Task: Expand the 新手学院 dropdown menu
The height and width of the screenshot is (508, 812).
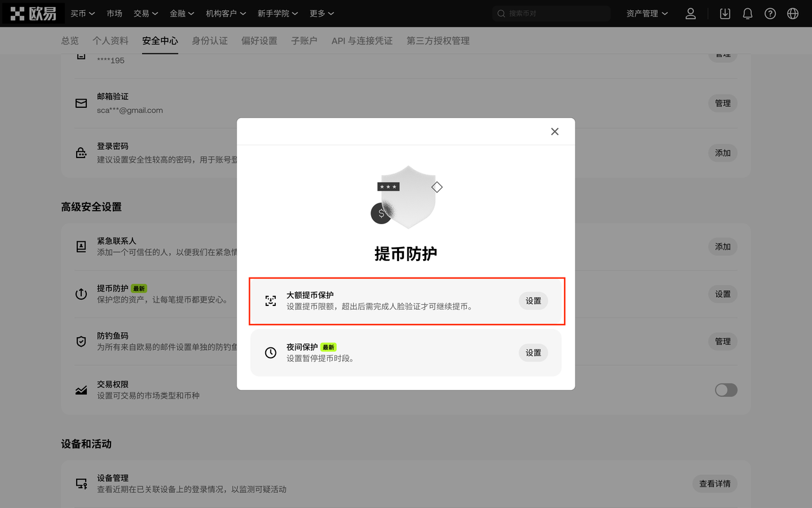Action: pos(278,13)
